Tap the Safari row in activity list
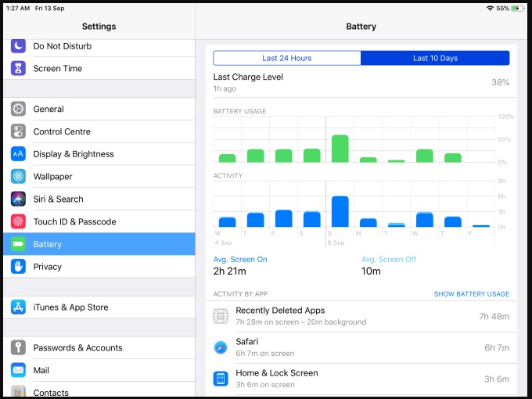Image resolution: width=532 pixels, height=399 pixels. point(361,347)
